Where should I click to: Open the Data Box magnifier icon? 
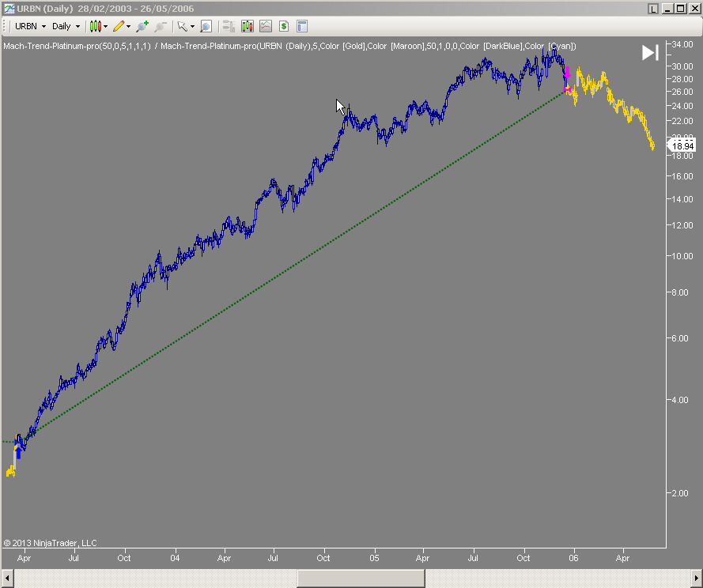pos(206,25)
